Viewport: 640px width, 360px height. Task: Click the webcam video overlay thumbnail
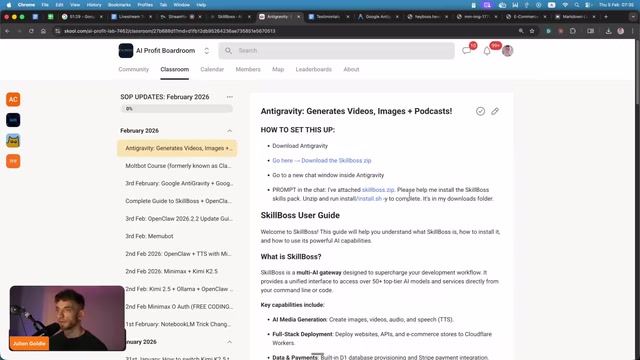click(x=67, y=318)
